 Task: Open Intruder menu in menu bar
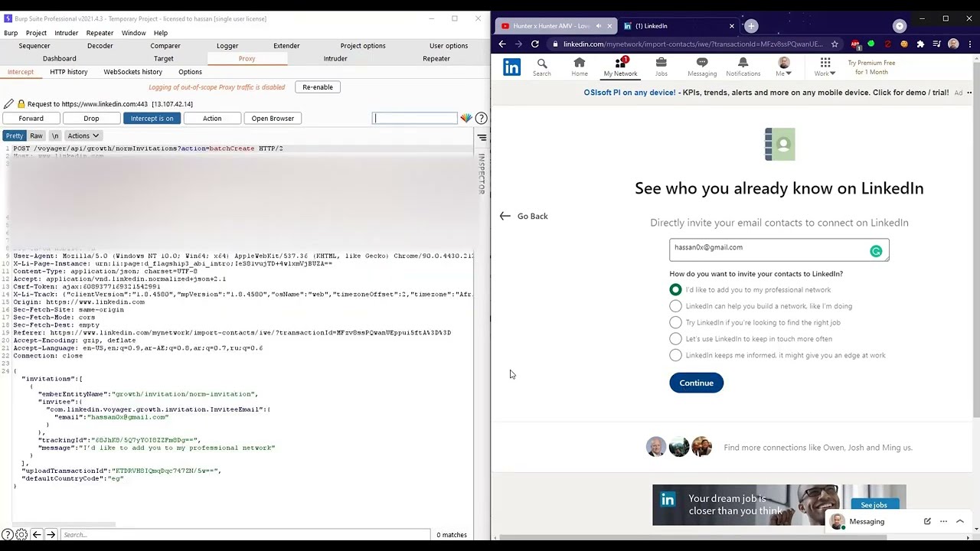click(66, 33)
